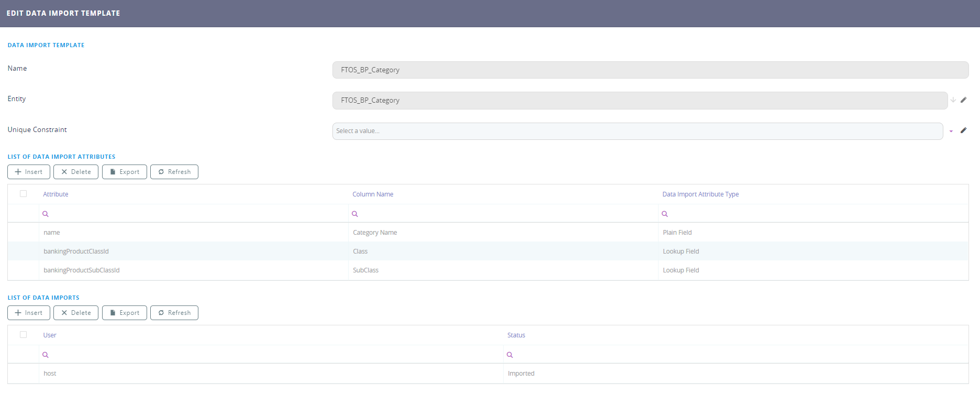Tick the select-all checkbox in attributes grid
This screenshot has width=980, height=394.
pyautogui.click(x=23, y=194)
